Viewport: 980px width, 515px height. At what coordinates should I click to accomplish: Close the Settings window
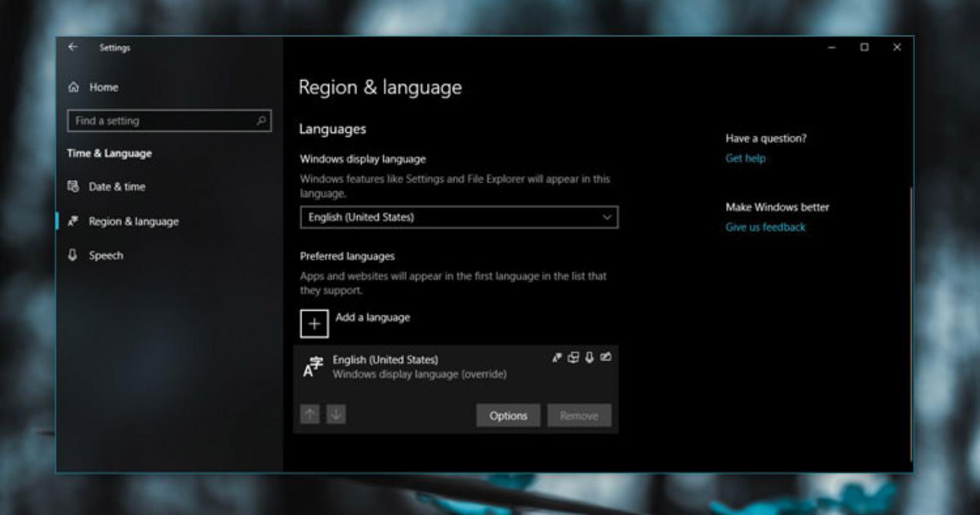pyautogui.click(x=897, y=47)
